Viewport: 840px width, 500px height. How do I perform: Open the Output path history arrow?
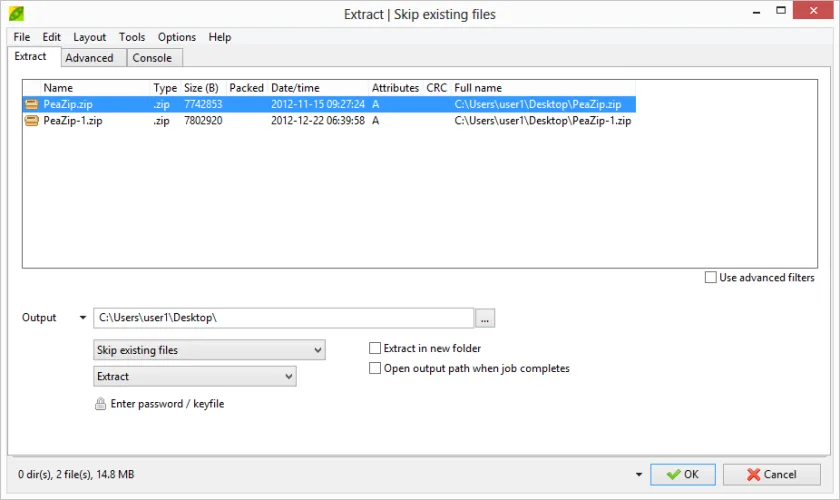point(82,318)
